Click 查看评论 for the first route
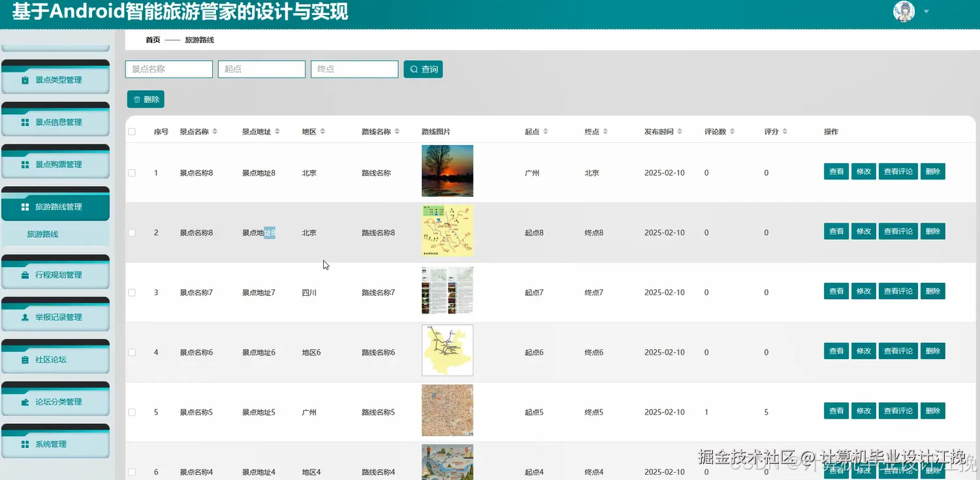The image size is (980, 480). click(x=898, y=171)
